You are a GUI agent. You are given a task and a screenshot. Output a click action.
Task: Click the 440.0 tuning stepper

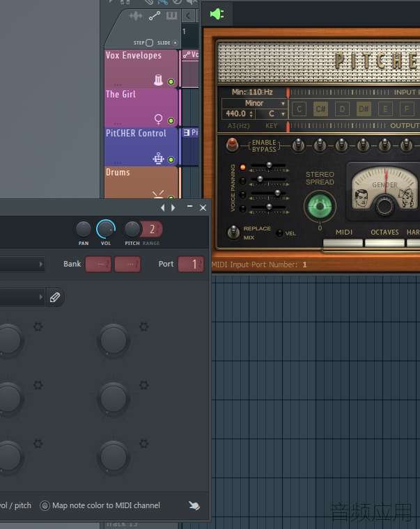[251, 113]
